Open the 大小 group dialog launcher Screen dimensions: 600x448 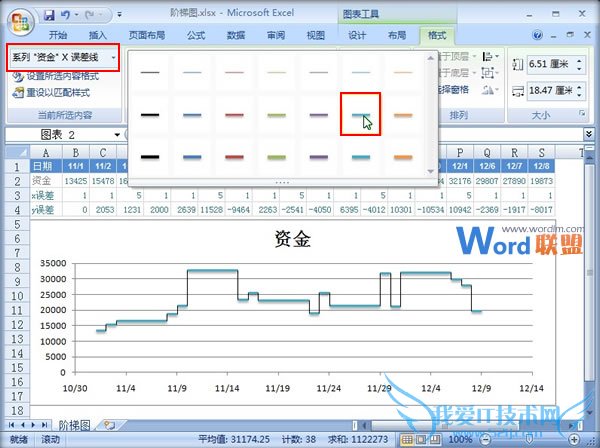click(x=582, y=113)
